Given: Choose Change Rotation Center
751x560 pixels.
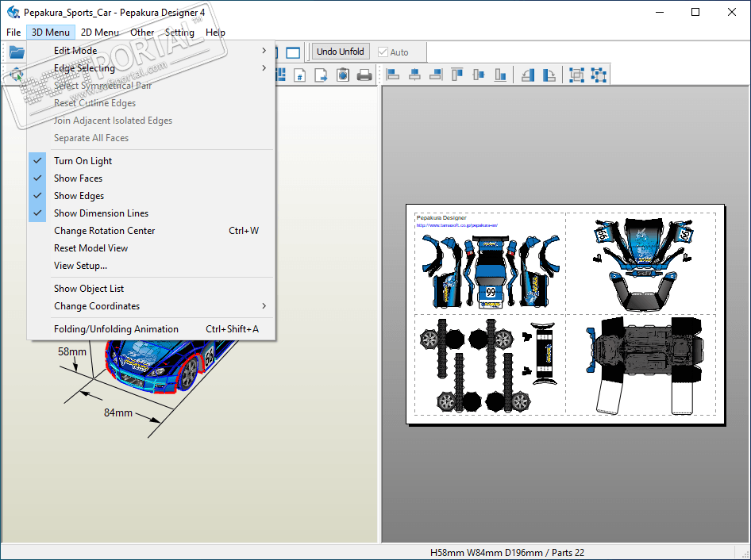Looking at the screenshot, I should tap(150, 231).
